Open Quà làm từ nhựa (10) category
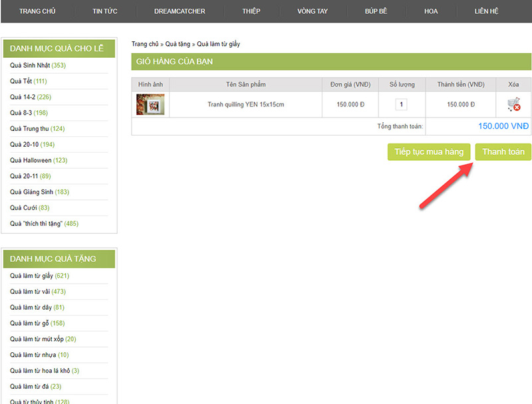 (39, 355)
